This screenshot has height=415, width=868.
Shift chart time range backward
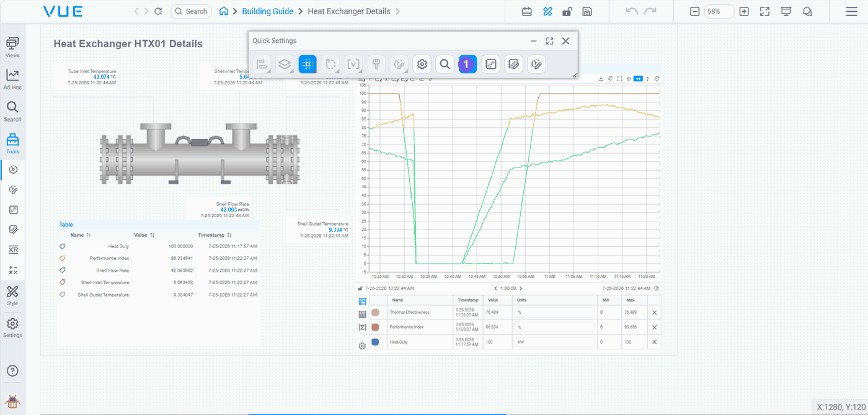(x=495, y=288)
